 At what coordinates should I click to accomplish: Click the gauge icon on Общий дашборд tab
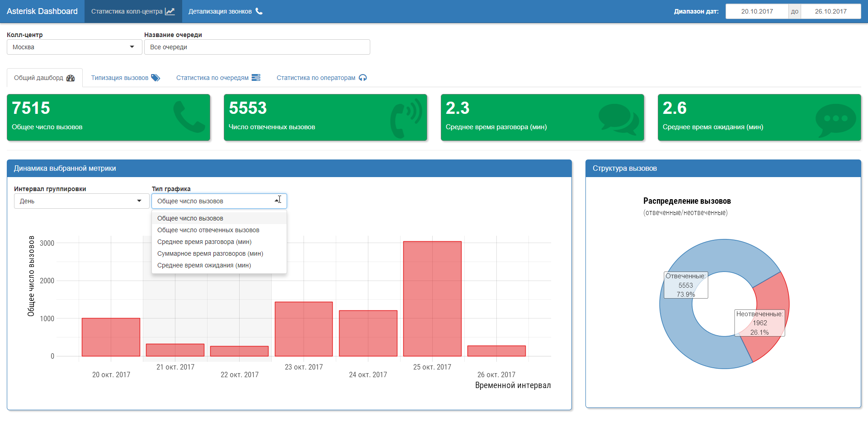pyautogui.click(x=71, y=78)
